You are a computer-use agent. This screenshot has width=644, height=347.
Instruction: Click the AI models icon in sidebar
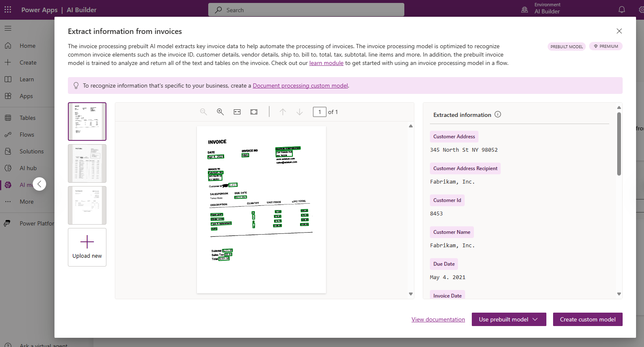(8, 185)
